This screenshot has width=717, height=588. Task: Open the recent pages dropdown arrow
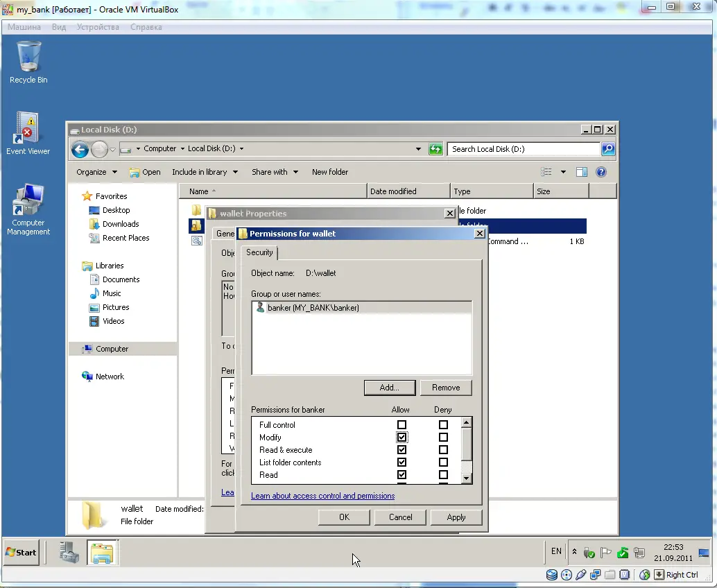112,150
